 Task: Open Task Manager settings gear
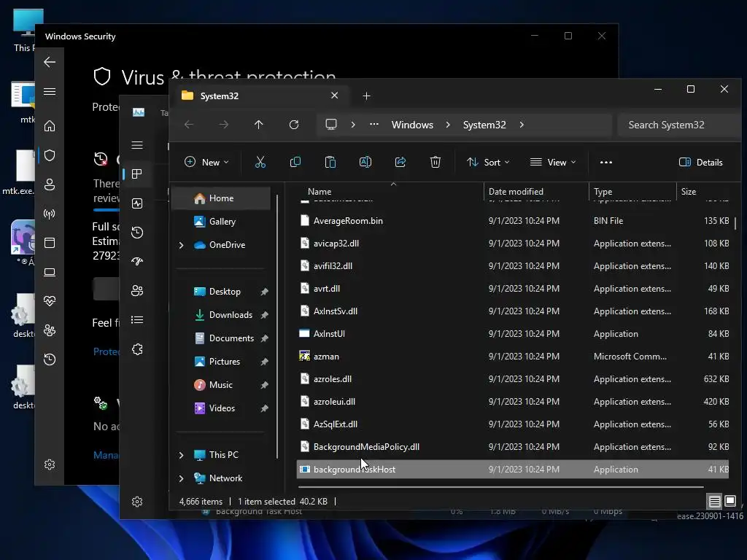click(x=137, y=502)
